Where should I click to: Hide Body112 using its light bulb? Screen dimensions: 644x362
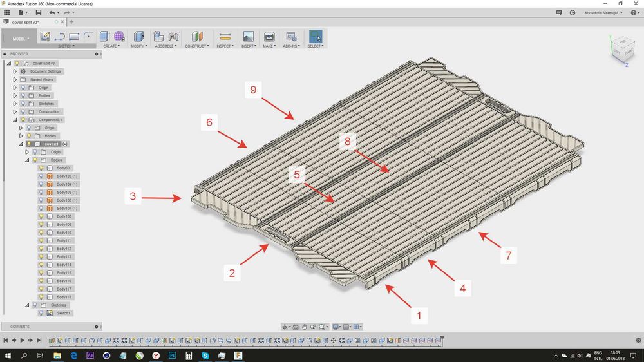(41, 249)
